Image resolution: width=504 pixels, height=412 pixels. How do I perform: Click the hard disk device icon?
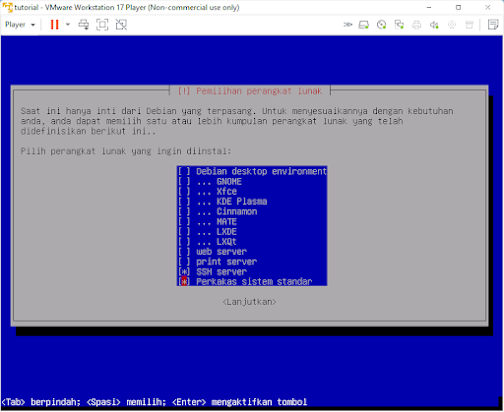coord(364,25)
